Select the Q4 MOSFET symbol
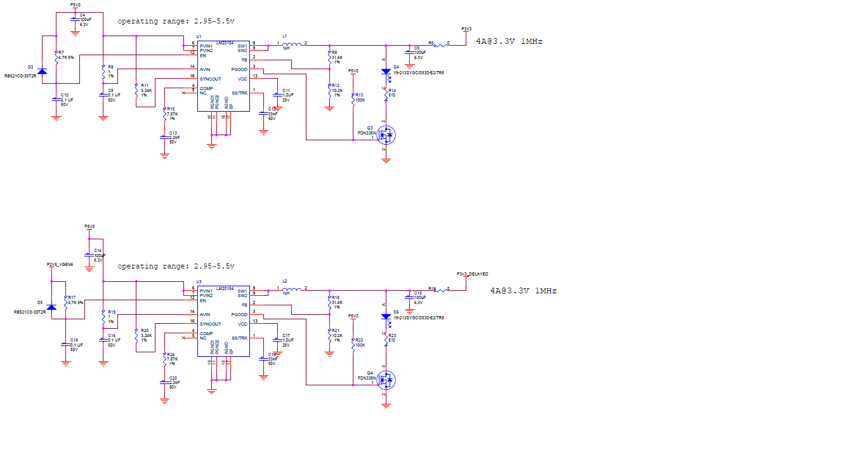This screenshot has width=868, height=452. 386,380
